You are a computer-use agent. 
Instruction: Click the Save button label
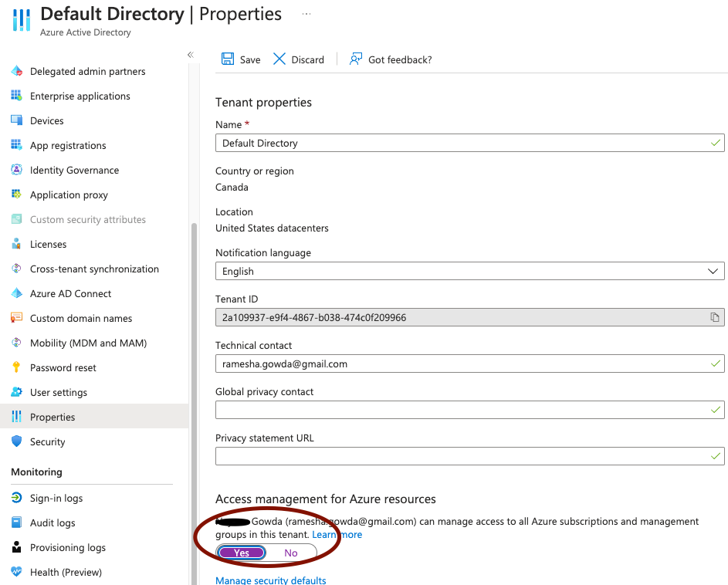[x=250, y=59]
